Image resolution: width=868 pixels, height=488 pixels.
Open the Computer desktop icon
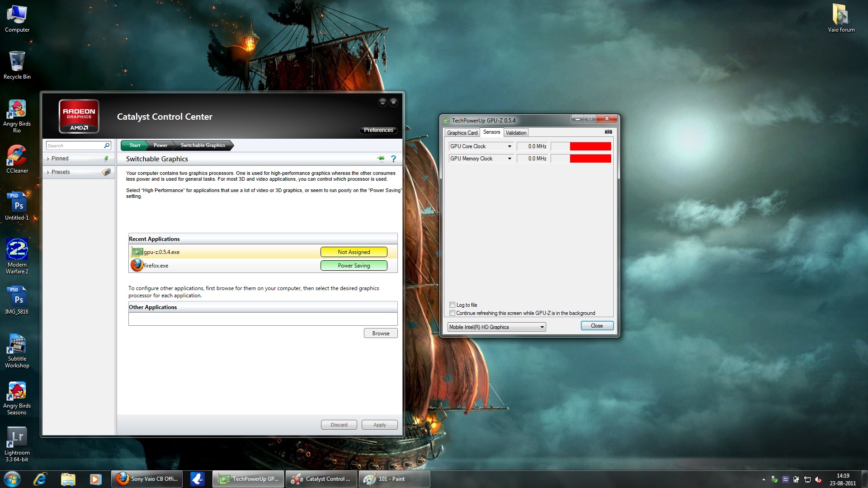point(17,19)
